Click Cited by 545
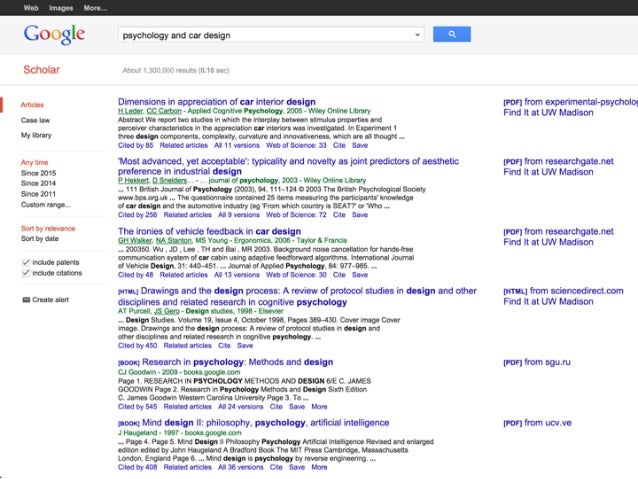Screen dimensions: 638x479 [x=138, y=407]
